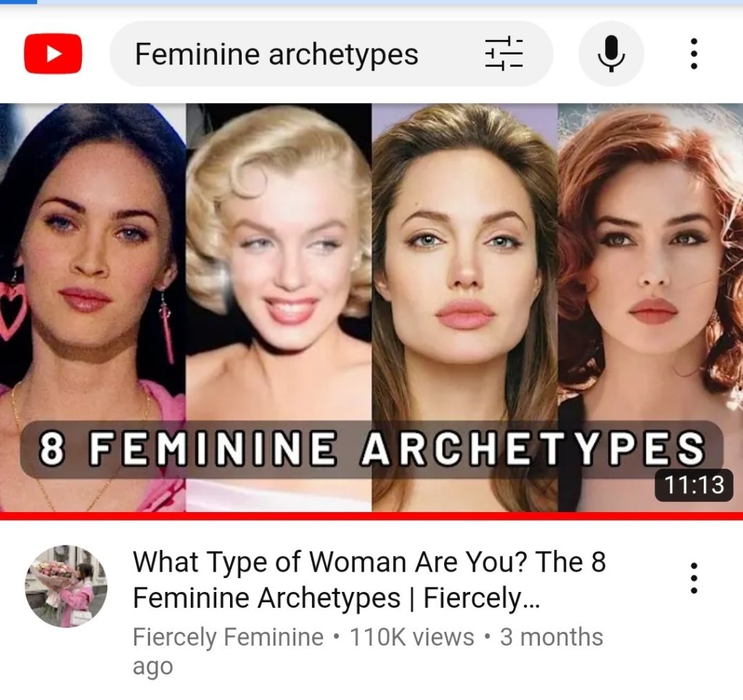Tap the 11:13 duration badge
743x700 pixels.
pyautogui.click(x=694, y=485)
